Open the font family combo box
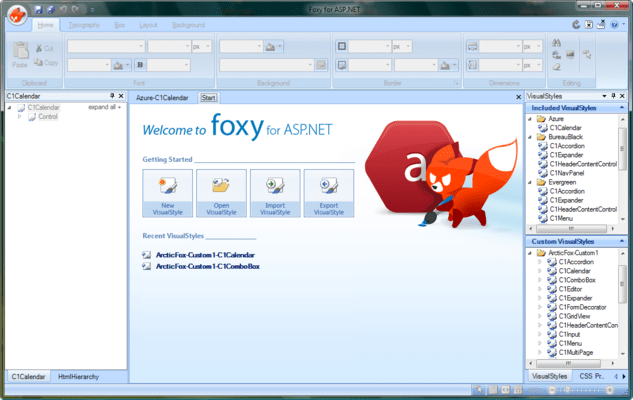Image resolution: width=633 pixels, height=400 pixels. (x=106, y=46)
